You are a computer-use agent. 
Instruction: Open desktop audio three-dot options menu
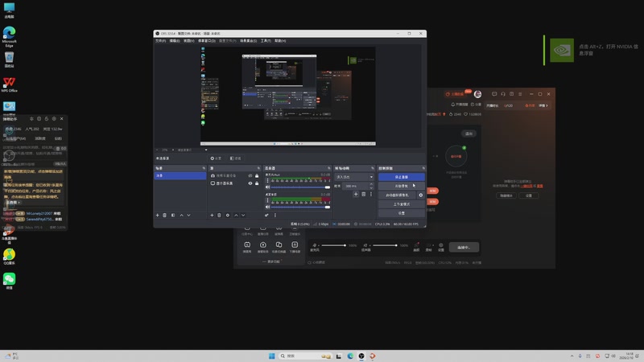[268, 200]
